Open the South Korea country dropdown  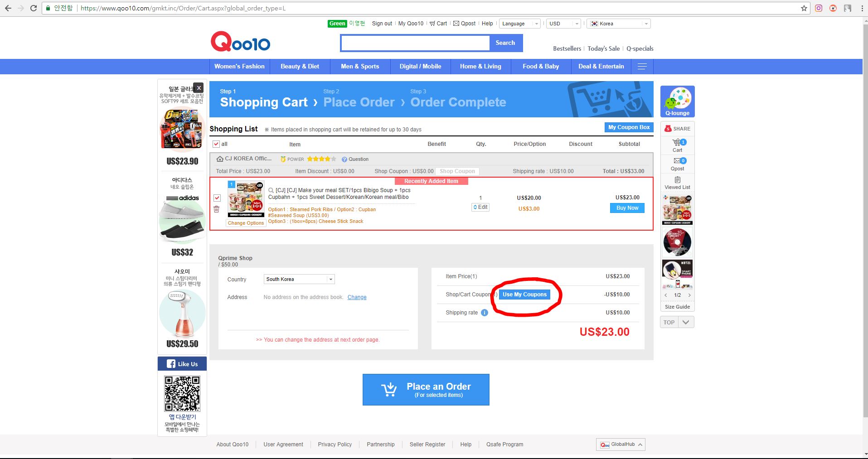point(299,279)
